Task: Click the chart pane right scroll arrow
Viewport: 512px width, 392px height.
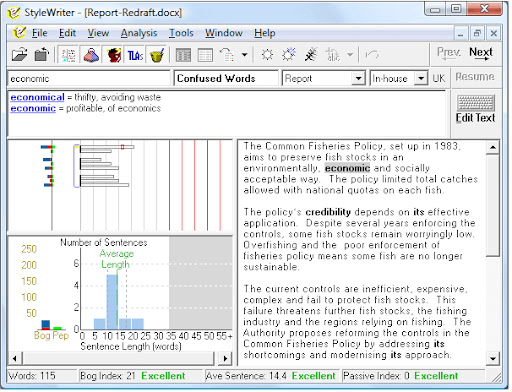Action: point(225,359)
